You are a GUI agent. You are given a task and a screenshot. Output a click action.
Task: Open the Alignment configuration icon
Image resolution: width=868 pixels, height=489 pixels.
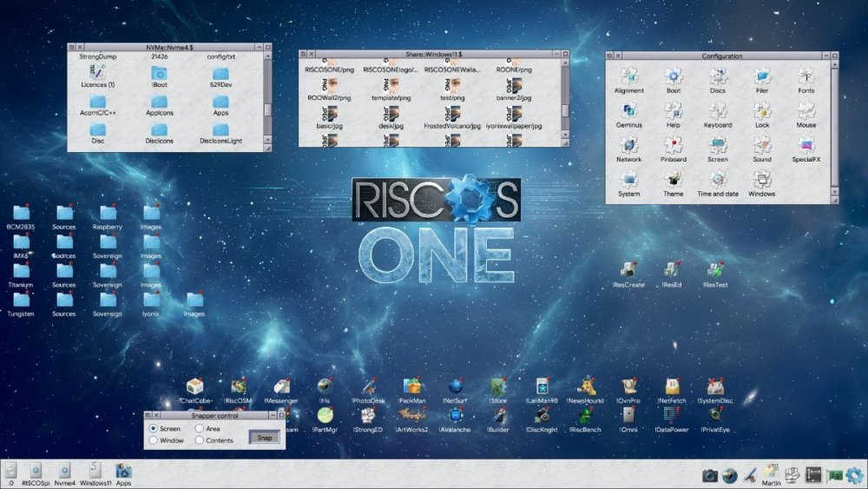(x=628, y=80)
